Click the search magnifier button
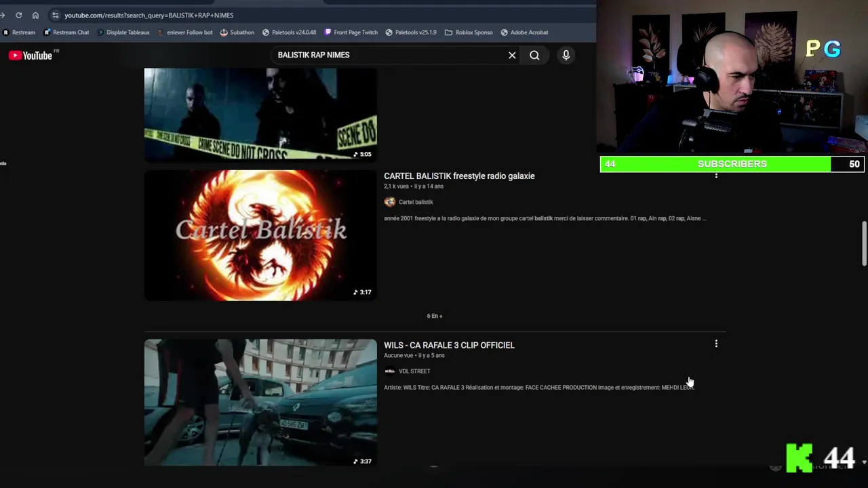The height and width of the screenshot is (488, 868). click(x=534, y=55)
